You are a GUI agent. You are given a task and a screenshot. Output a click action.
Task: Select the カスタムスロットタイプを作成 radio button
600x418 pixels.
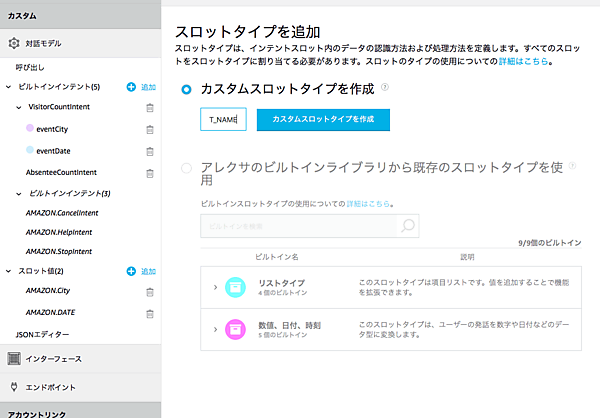point(186,89)
